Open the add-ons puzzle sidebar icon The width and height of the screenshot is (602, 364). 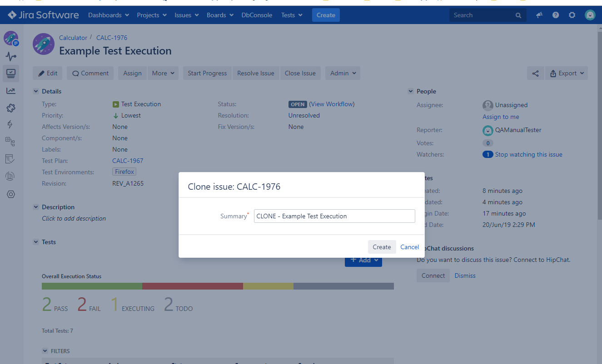tap(11, 108)
